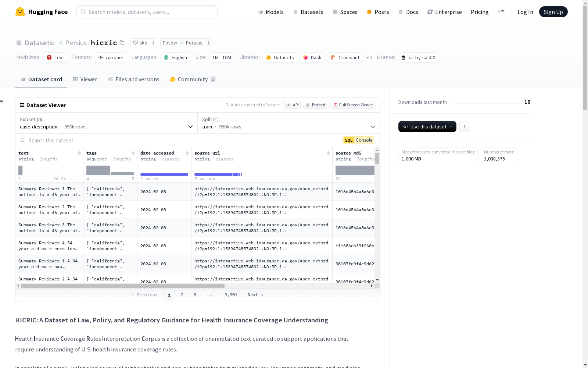Click the API button in Dataset Viewer
Image resolution: width=588 pixels, height=368 pixels.
(x=293, y=105)
